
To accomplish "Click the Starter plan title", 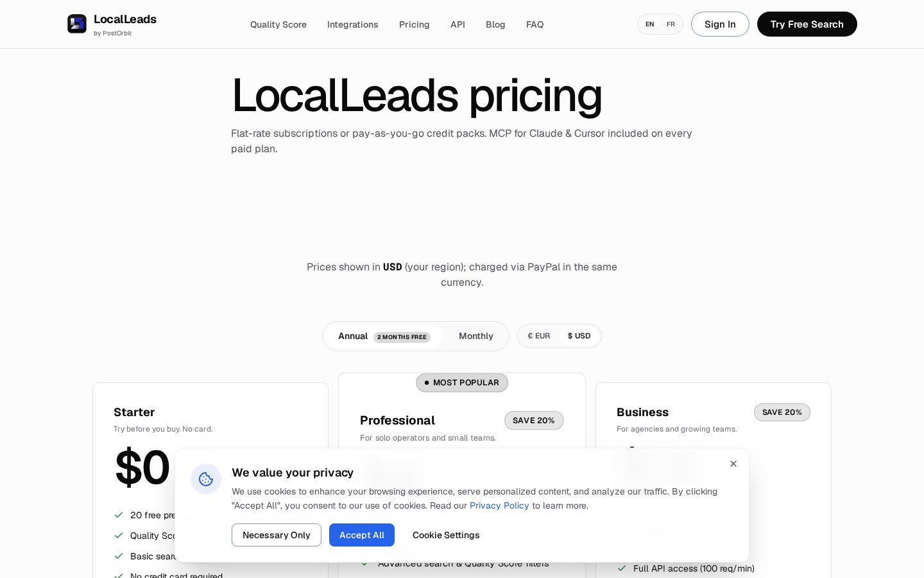I will coord(134,412).
